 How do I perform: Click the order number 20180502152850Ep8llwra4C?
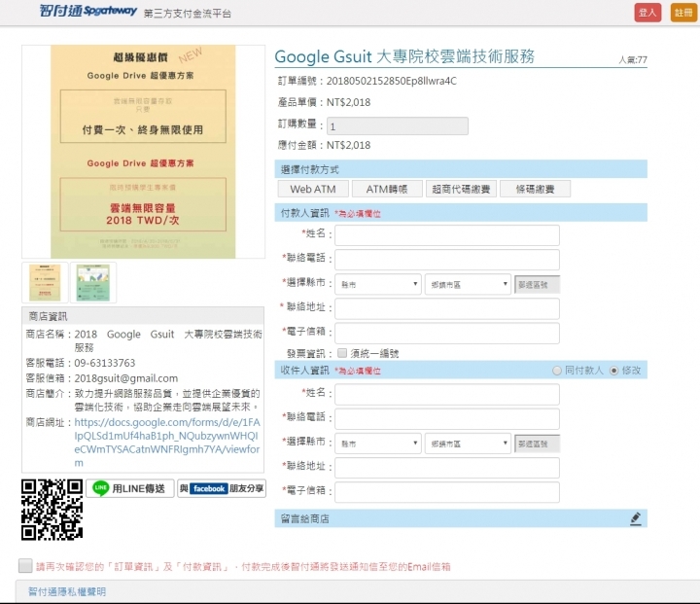[392, 81]
